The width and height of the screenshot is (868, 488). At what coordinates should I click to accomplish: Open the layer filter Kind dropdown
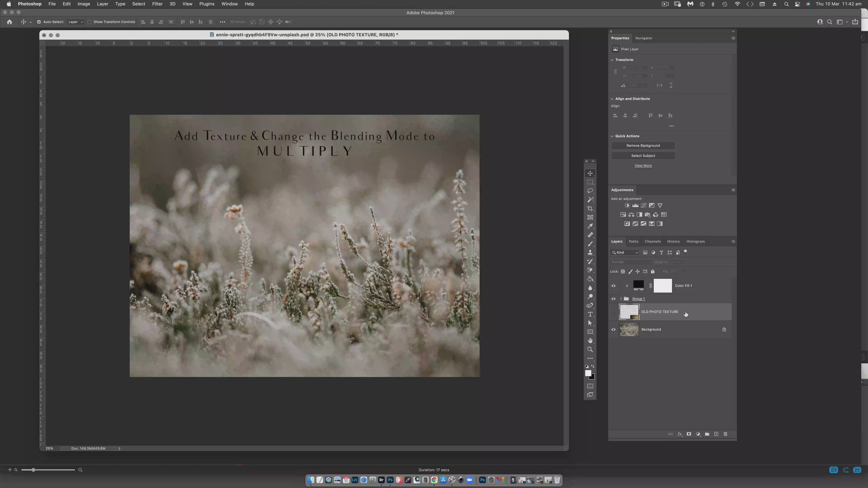click(625, 253)
